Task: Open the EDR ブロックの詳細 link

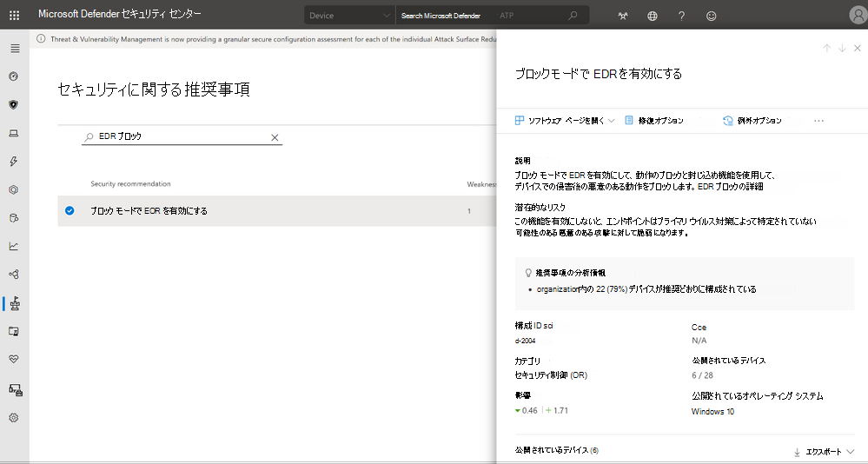Action: (730, 187)
